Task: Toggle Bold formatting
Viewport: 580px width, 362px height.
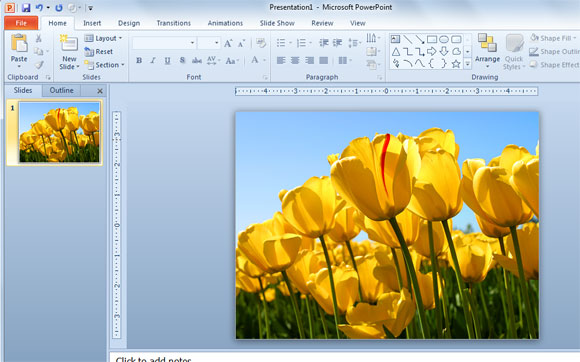Action: tap(139, 61)
